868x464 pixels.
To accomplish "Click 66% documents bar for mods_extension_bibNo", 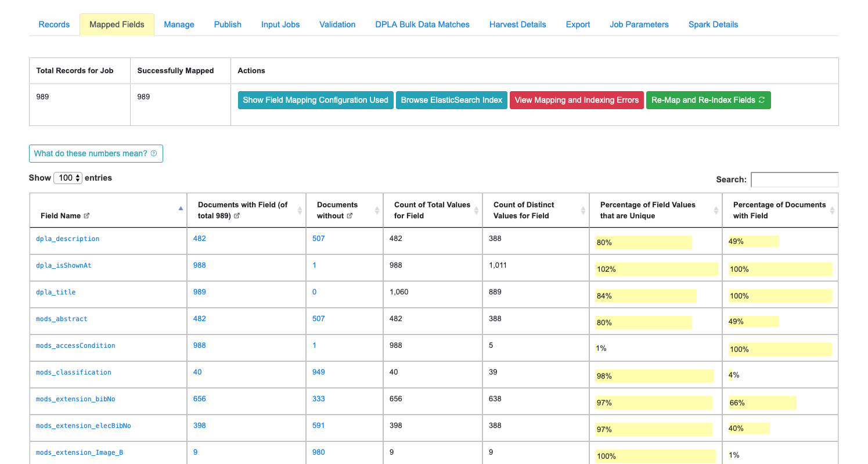I will tap(762, 402).
